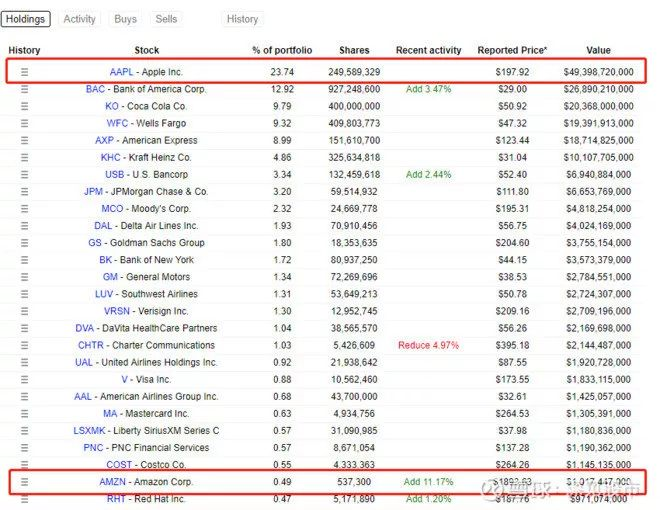
Task: Open the GS ticker link
Action: 95,243
